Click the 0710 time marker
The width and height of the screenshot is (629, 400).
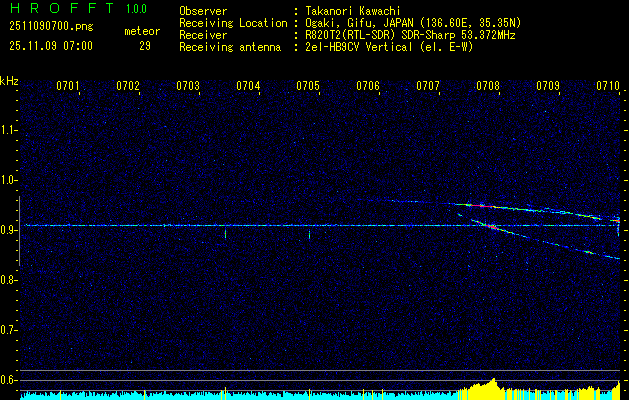pyautogui.click(x=608, y=86)
